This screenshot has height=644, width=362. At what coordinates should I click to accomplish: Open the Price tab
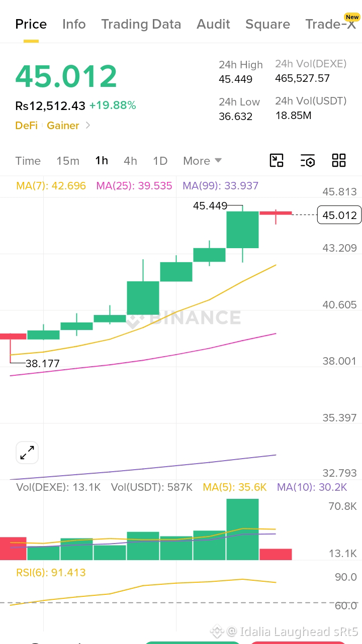31,24
